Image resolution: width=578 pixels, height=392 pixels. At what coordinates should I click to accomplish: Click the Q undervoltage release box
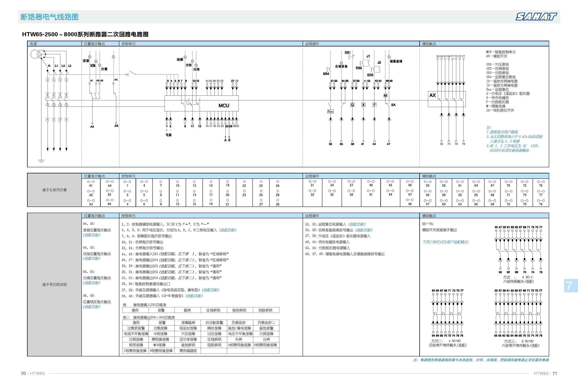352,105
